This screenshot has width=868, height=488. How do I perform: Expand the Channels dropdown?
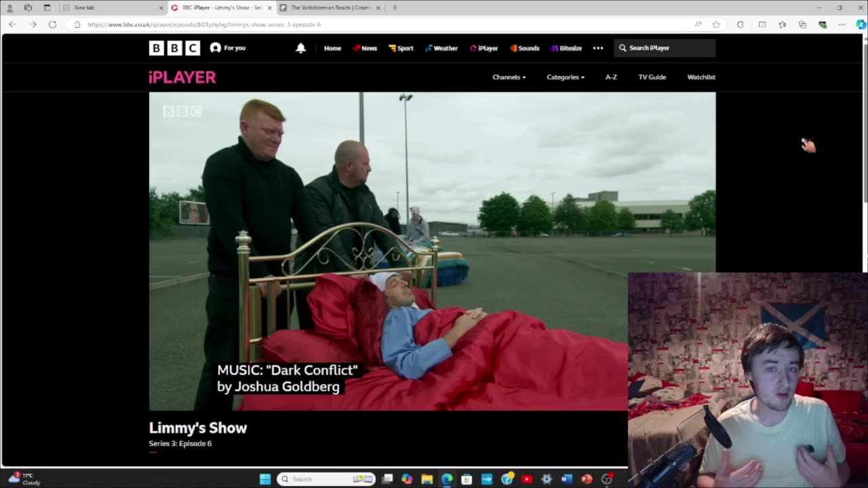click(x=509, y=77)
